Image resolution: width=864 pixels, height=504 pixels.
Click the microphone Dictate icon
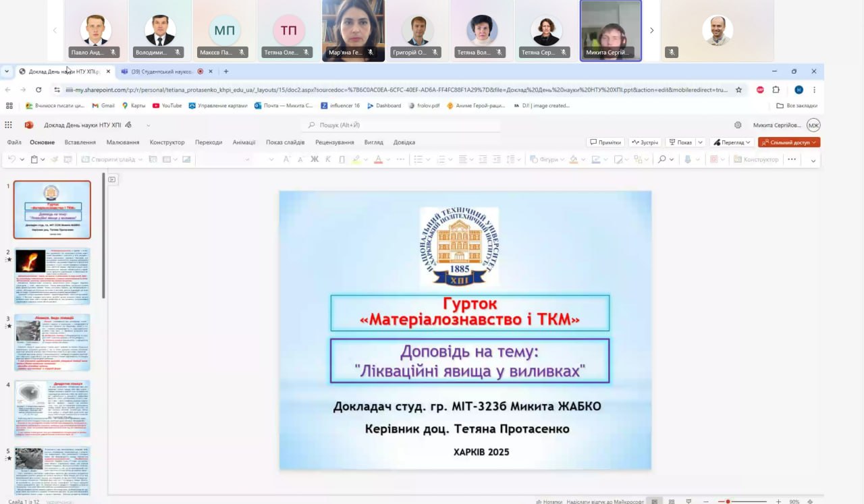688,159
